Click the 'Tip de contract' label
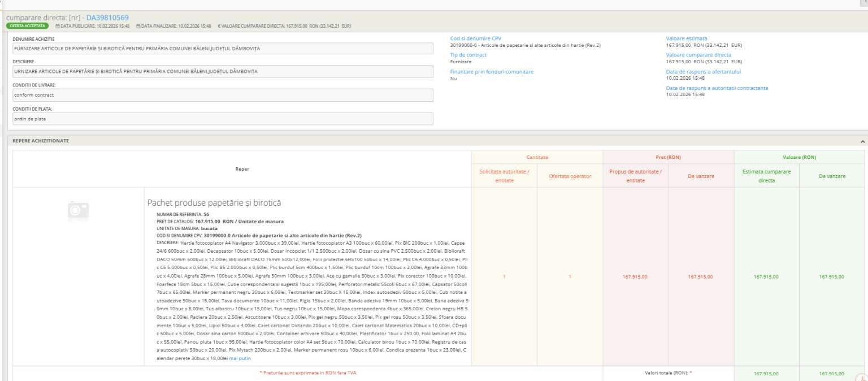868x381 pixels. [468, 55]
